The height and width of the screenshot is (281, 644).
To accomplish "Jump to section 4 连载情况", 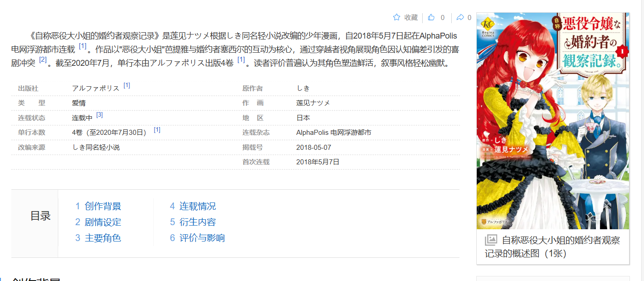I will 193,206.
